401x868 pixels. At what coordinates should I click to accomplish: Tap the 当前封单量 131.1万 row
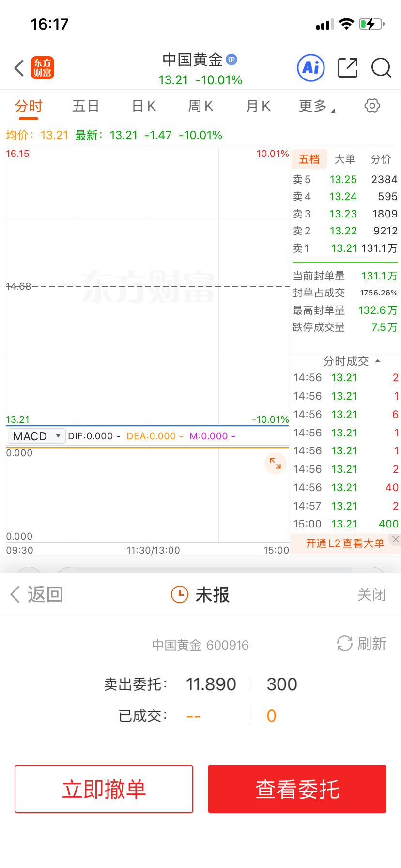(345, 276)
